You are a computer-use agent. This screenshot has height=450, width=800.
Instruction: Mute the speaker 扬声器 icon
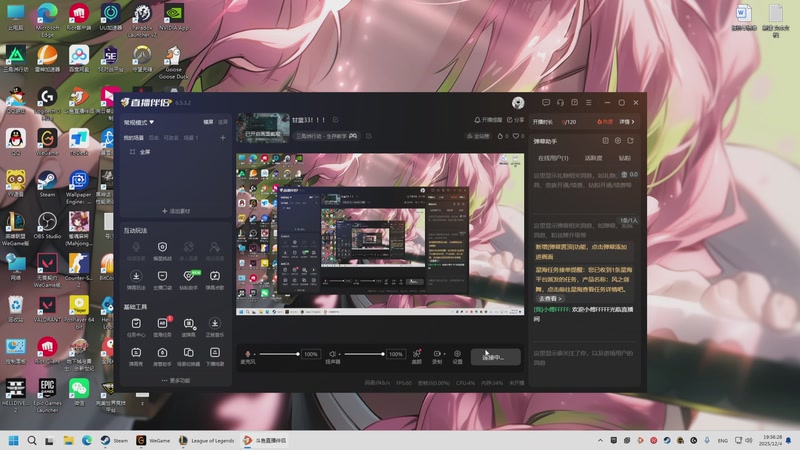click(332, 354)
